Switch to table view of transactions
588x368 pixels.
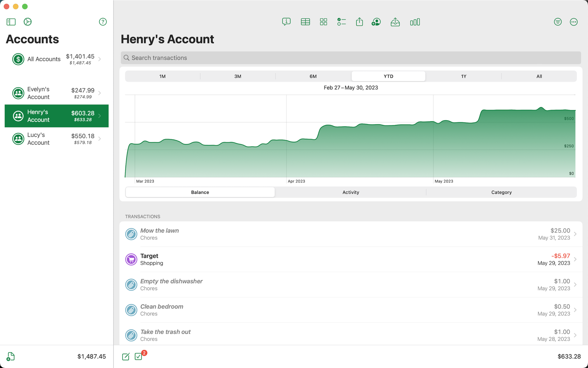click(x=305, y=22)
